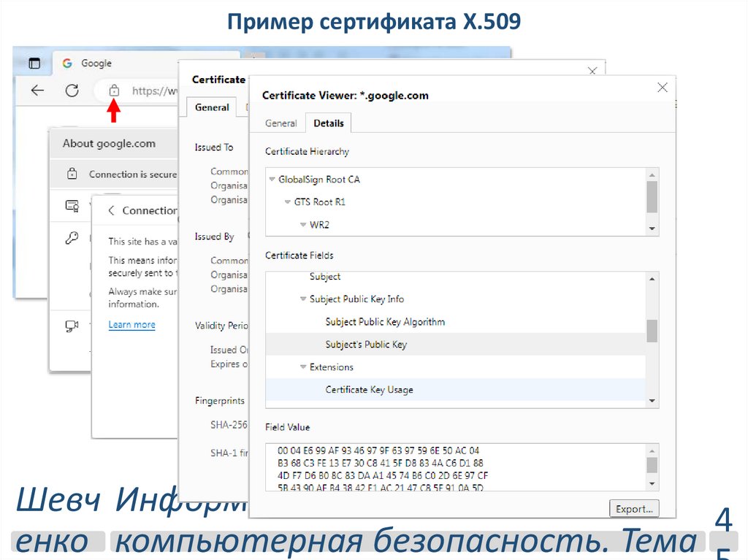The width and height of the screenshot is (748, 560).
Task: Select the Extensions field
Action: pyautogui.click(x=332, y=367)
